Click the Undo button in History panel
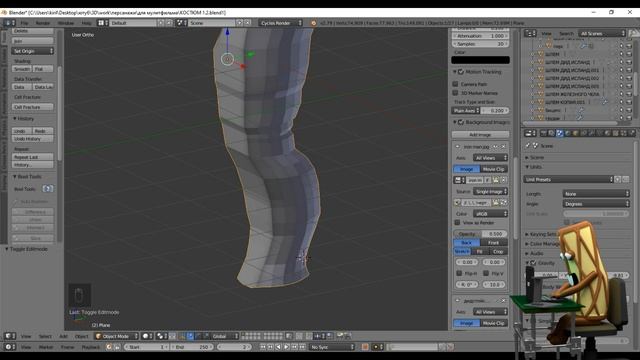The width and height of the screenshot is (640, 360). click(x=22, y=131)
